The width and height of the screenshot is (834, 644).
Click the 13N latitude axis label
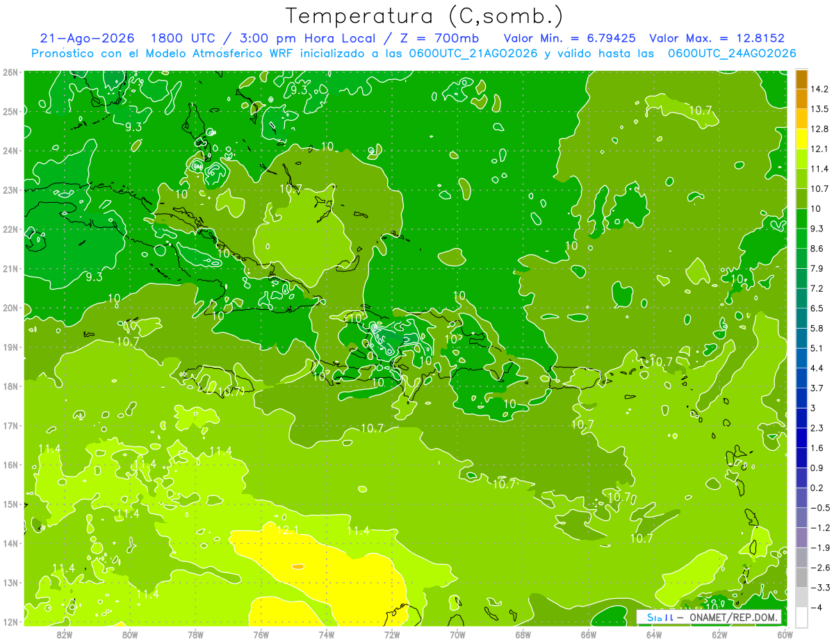[10, 583]
